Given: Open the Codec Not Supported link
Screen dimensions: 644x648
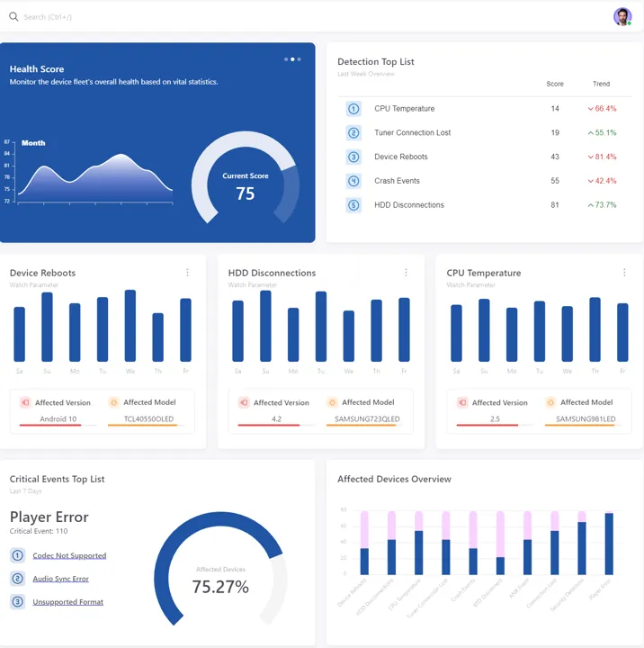Looking at the screenshot, I should point(69,555).
